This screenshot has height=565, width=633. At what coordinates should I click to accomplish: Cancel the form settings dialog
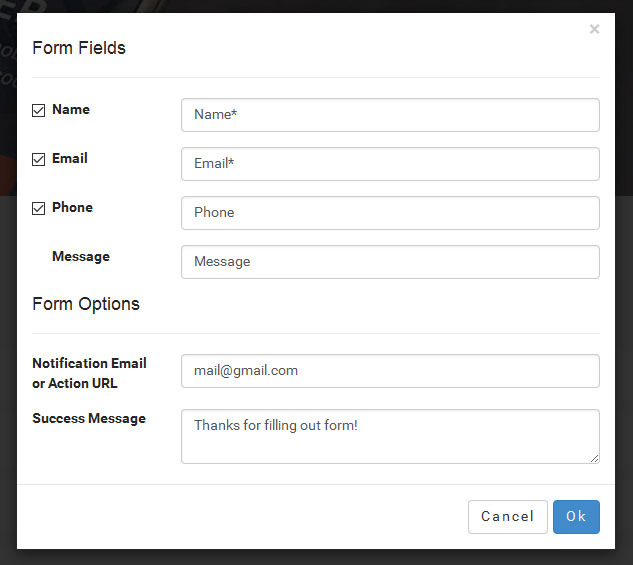coord(507,517)
